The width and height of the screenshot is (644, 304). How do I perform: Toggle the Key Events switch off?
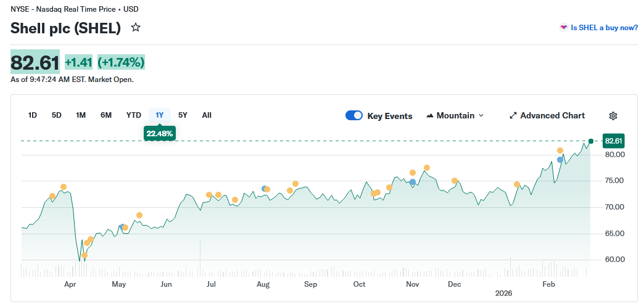(354, 115)
